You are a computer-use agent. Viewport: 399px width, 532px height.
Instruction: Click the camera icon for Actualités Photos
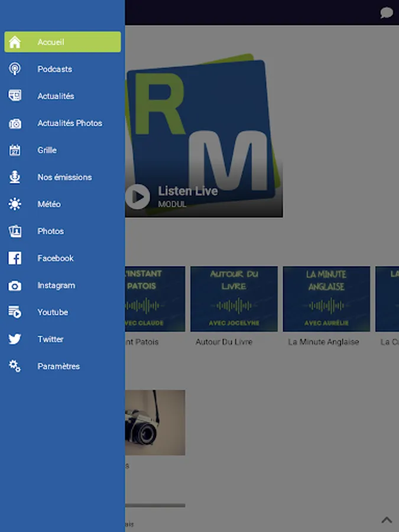tap(15, 123)
